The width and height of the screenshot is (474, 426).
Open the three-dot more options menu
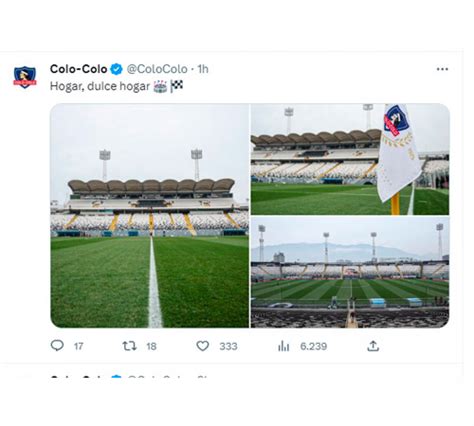pos(442,69)
